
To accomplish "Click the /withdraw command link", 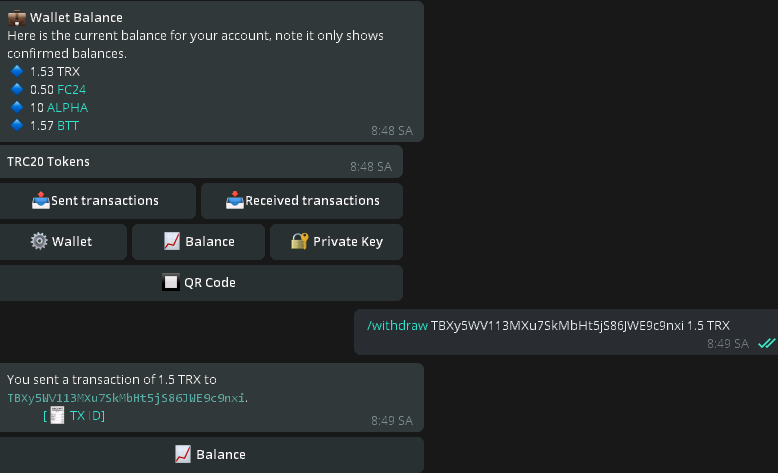I will click(397, 325).
